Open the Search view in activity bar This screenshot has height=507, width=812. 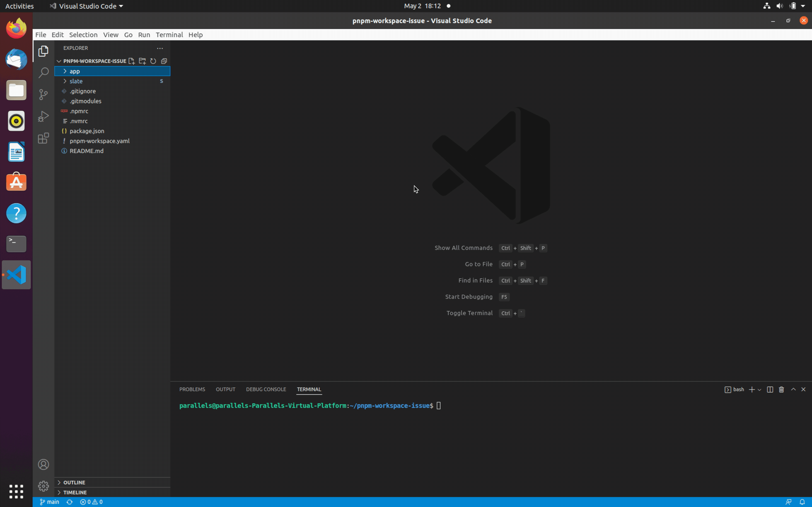43,72
